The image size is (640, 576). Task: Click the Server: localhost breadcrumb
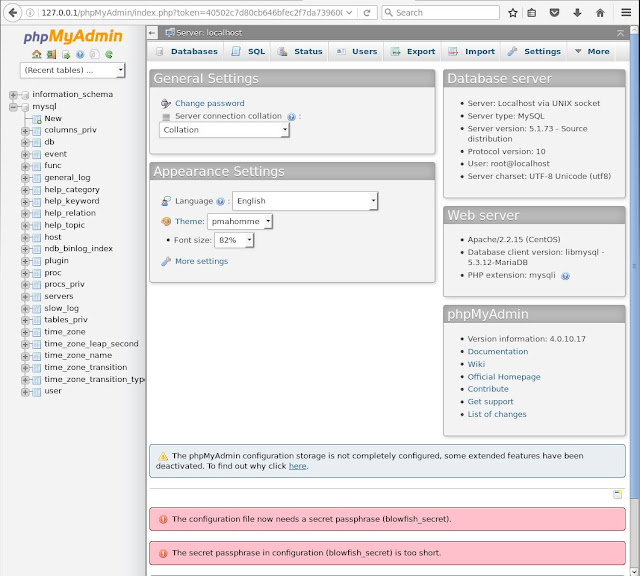[209, 33]
